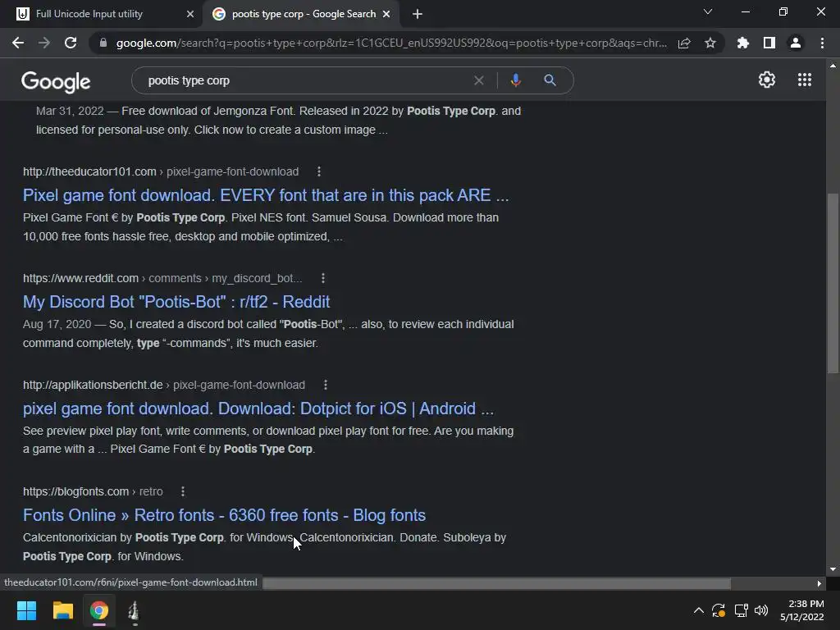The height and width of the screenshot is (630, 840).
Task: Click the blogfonts.com retro breadcrumb
Action: point(93,491)
